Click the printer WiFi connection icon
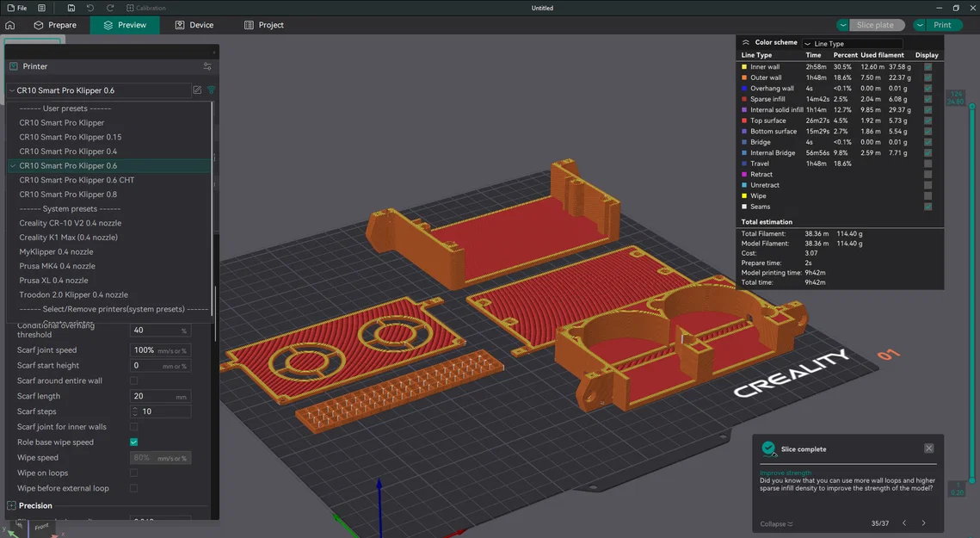 pos(211,90)
